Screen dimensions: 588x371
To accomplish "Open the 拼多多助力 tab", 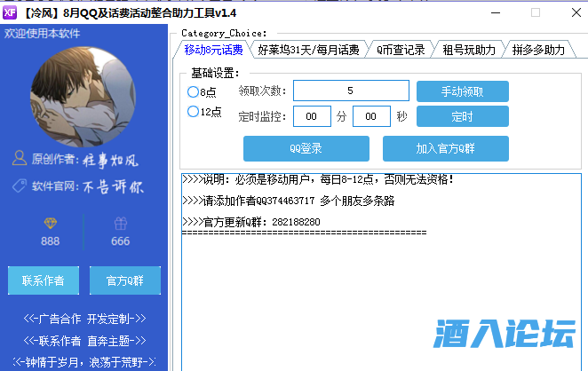I will [538, 51].
